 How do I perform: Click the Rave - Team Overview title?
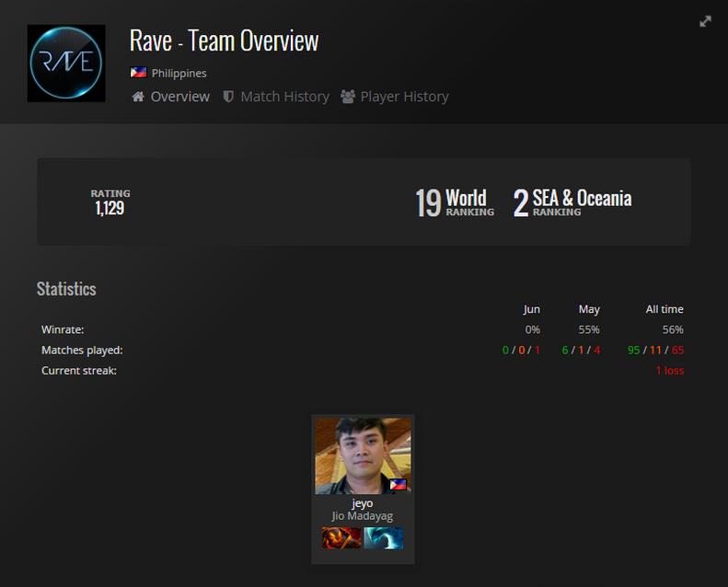tap(225, 40)
